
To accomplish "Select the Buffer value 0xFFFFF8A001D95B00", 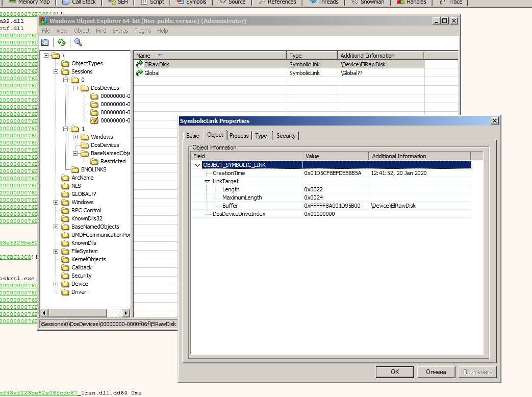I will click(332, 206).
